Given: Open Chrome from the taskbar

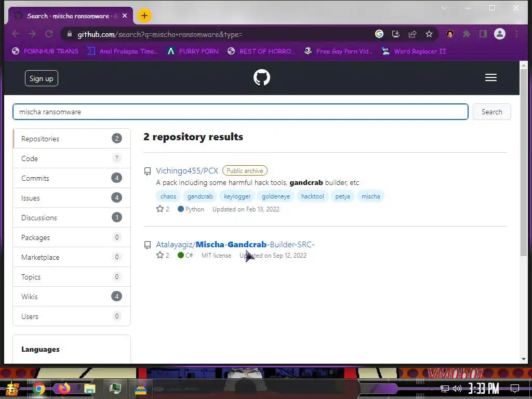Looking at the screenshot, I should [x=39, y=389].
